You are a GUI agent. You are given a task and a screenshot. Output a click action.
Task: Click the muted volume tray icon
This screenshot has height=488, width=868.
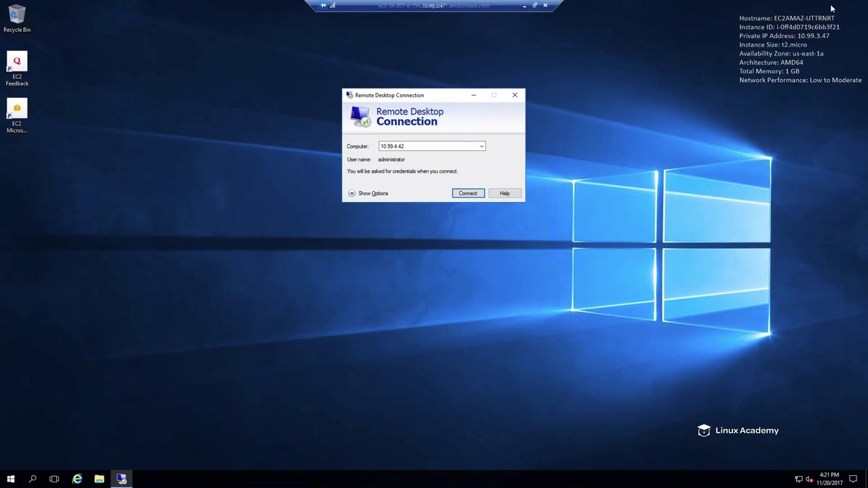tap(809, 479)
